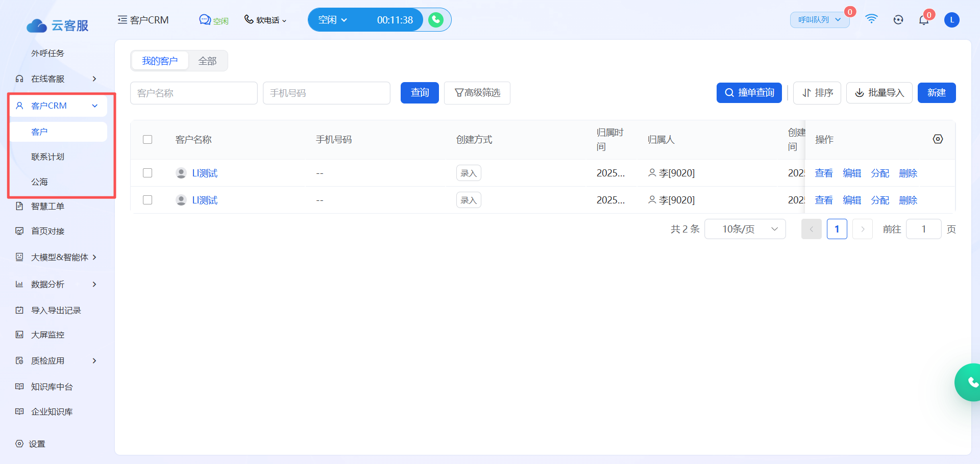Click the 撞单查询 button
Screen dimensions: 980x464
pyautogui.click(x=749, y=93)
